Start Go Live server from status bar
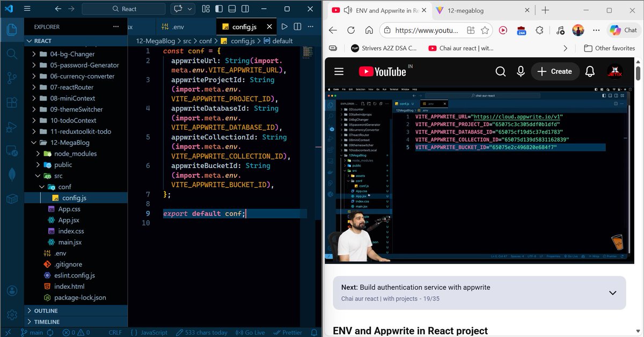Screen dimensions: 644x337 click(x=250, y=332)
